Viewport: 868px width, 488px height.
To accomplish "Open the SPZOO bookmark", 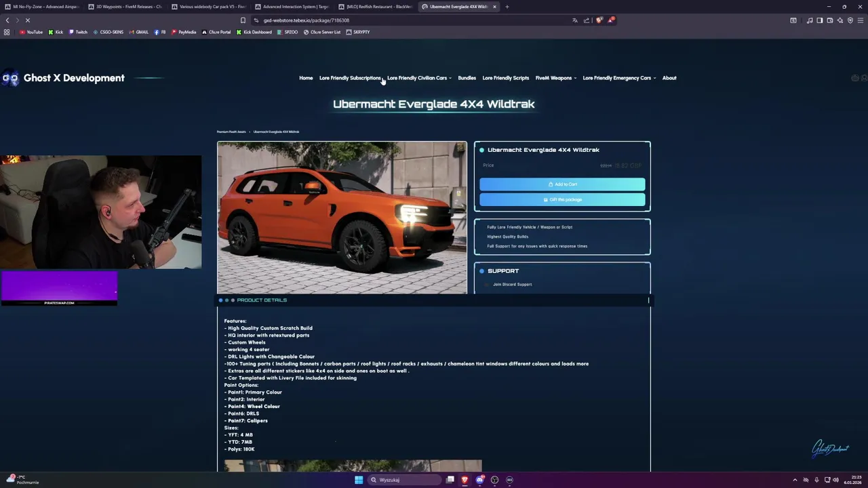I will pos(288,32).
